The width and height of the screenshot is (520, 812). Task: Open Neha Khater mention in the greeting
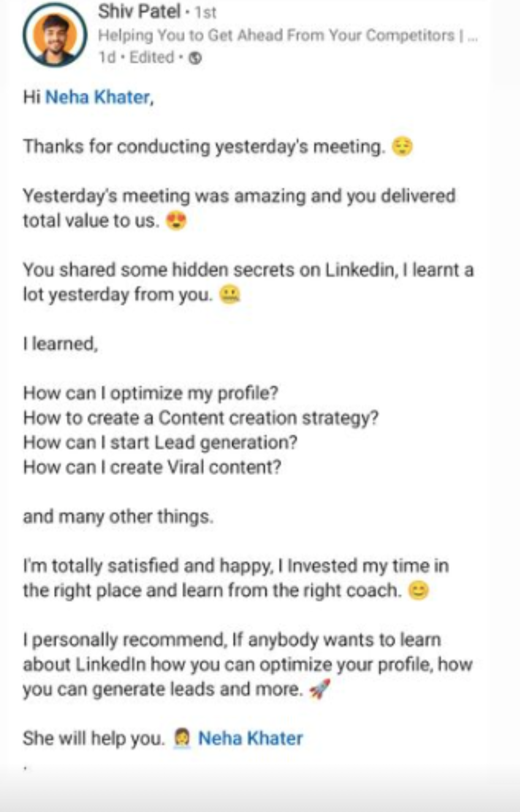tap(98, 97)
